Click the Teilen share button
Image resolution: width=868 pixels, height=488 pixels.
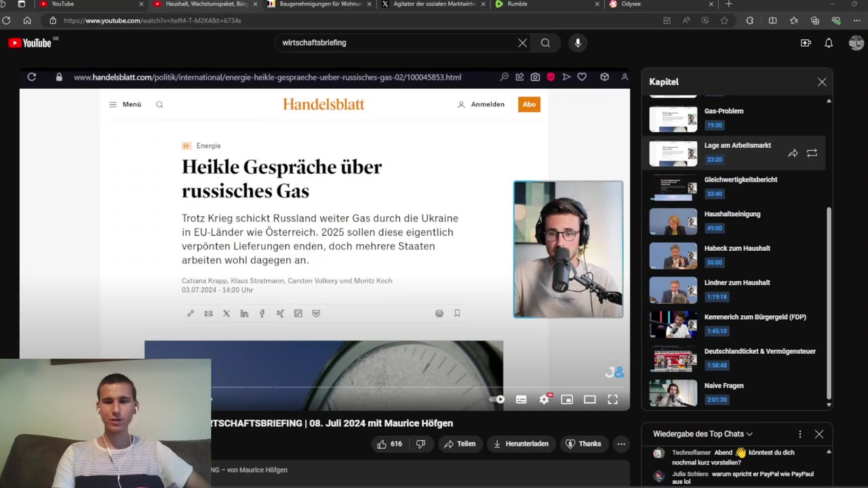click(x=459, y=444)
